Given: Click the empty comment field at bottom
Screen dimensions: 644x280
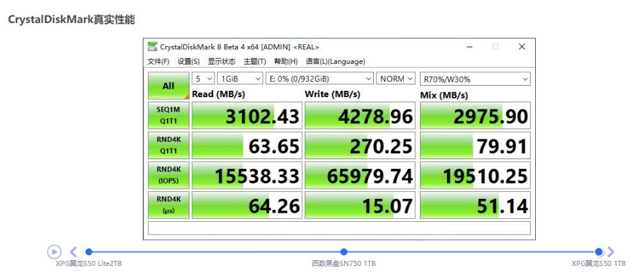Looking at the screenshot, I should click(339, 228).
